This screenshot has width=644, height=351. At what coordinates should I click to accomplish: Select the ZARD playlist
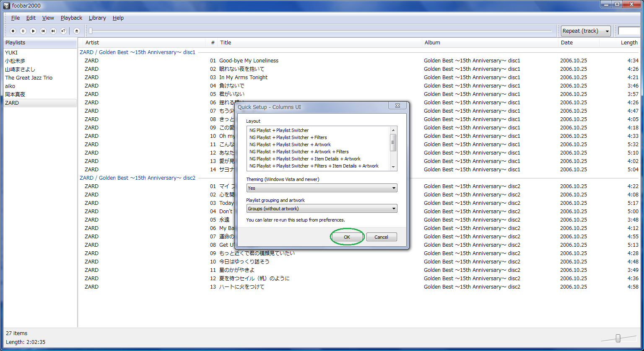40,103
